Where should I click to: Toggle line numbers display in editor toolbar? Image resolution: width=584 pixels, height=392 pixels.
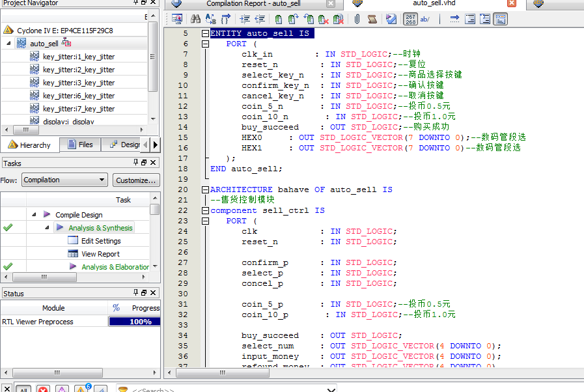411,20
